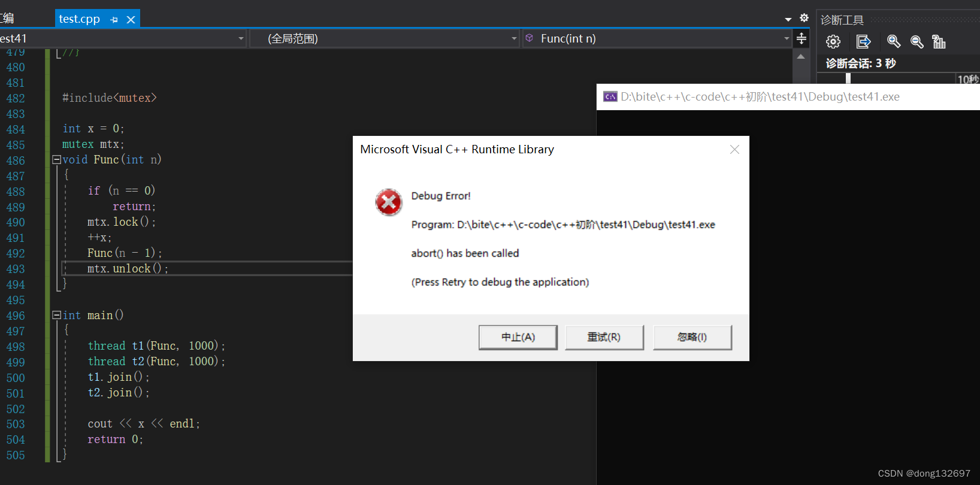Reset diagnostic zoom to fit view
Screen dimensions: 980x485
click(939, 41)
